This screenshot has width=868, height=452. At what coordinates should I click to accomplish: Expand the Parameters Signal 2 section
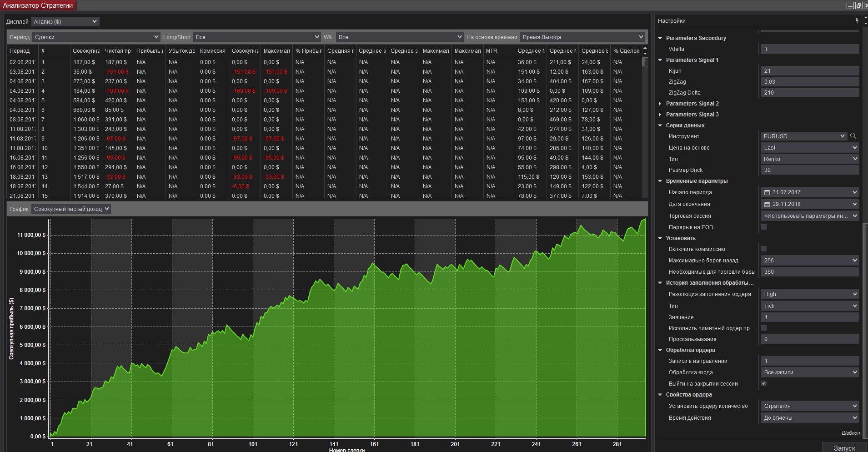pos(660,104)
